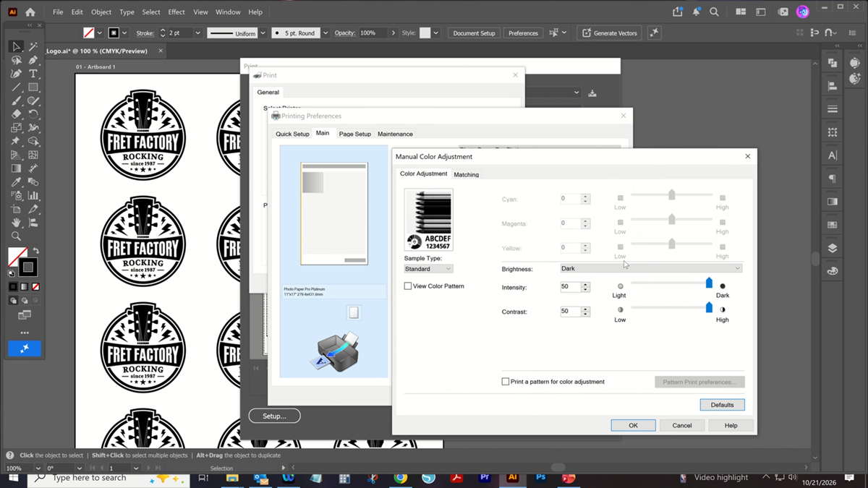Screen dimensions: 868x488
Task: Open the Uniform stroke profile dropdown
Action: pos(263,33)
